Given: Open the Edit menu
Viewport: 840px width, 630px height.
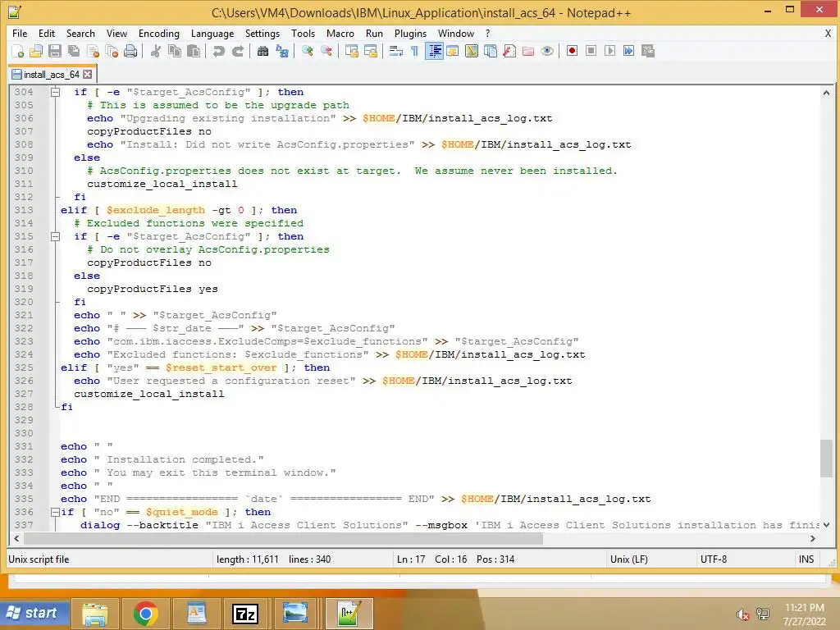Looking at the screenshot, I should [47, 33].
